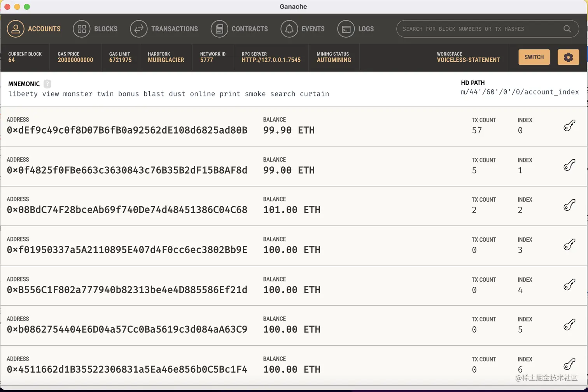Click the Blocks grid icon
Viewport: 588px width, 392px height.
point(82,29)
